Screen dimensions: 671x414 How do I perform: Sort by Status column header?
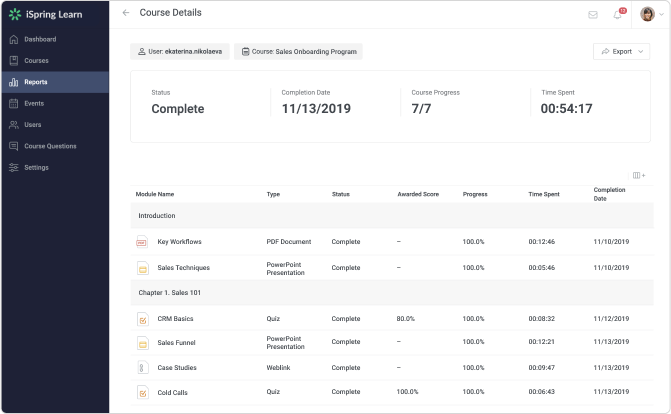tap(341, 194)
